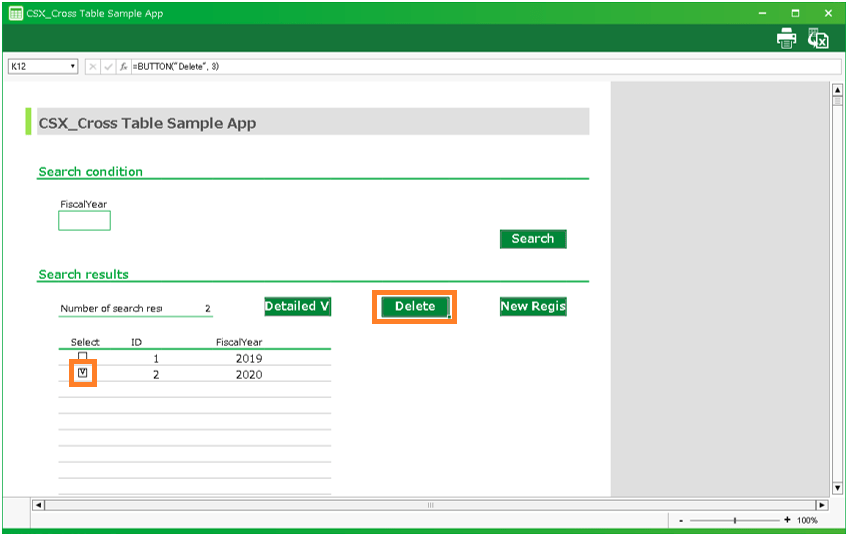Click the Excel export icon
This screenshot has height=536, width=849.
tap(818, 39)
